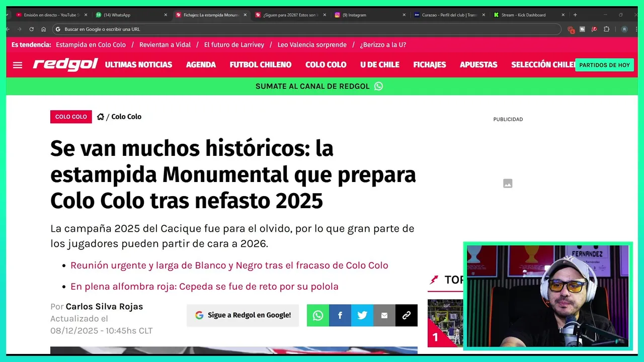Open a new tab with the plus button
Image resolution: width=644 pixels, height=362 pixels.
point(575,15)
